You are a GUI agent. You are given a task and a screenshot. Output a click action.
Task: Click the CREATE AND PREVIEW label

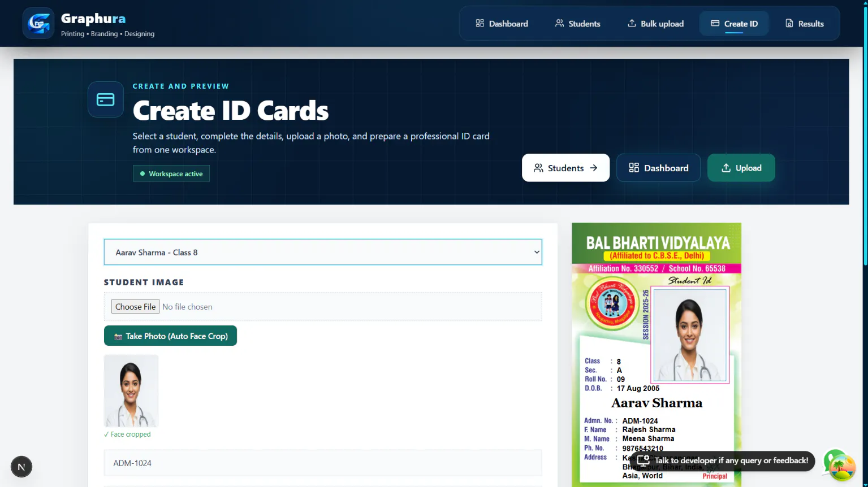click(x=181, y=86)
